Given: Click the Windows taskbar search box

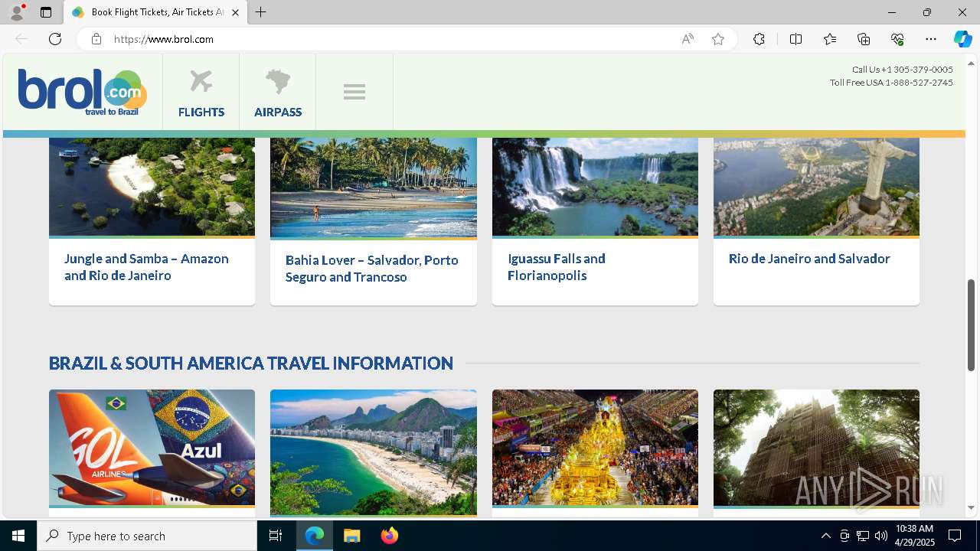Looking at the screenshot, I should coord(147,536).
